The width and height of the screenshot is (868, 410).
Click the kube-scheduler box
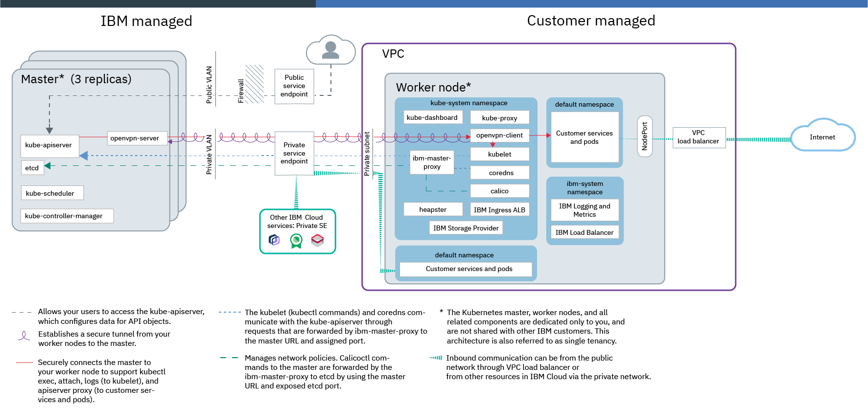52,193
